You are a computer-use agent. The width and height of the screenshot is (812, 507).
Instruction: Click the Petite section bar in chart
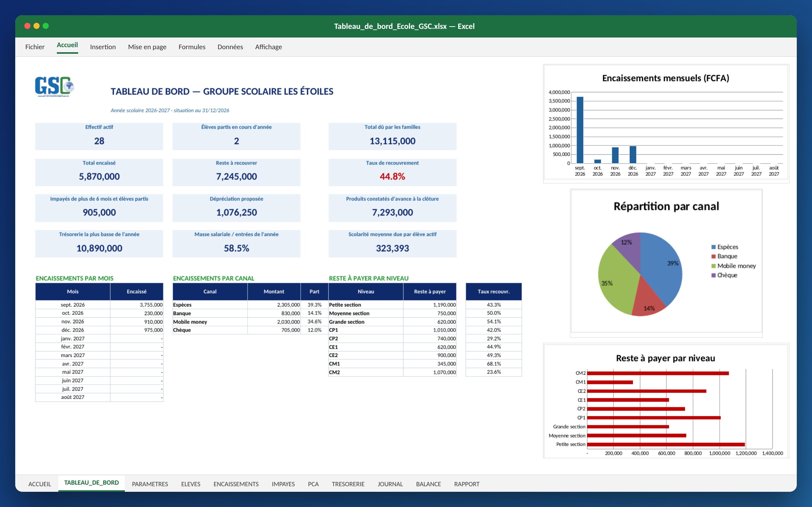click(x=666, y=444)
